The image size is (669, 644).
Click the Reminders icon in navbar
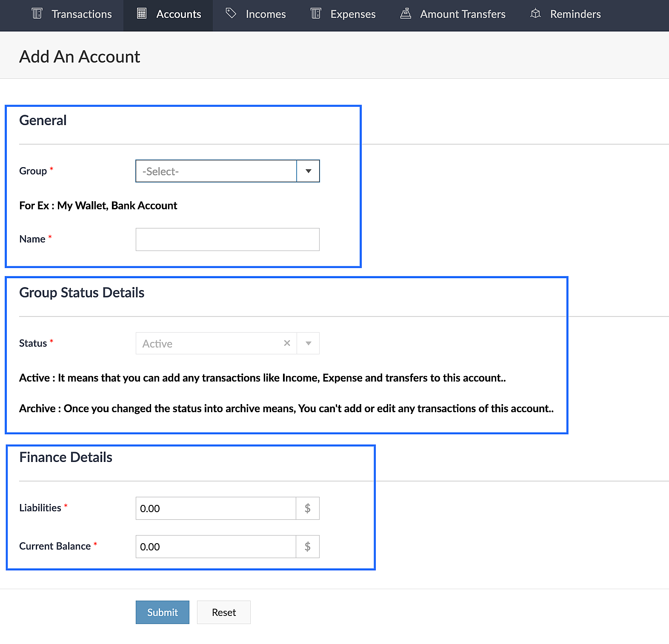535,14
